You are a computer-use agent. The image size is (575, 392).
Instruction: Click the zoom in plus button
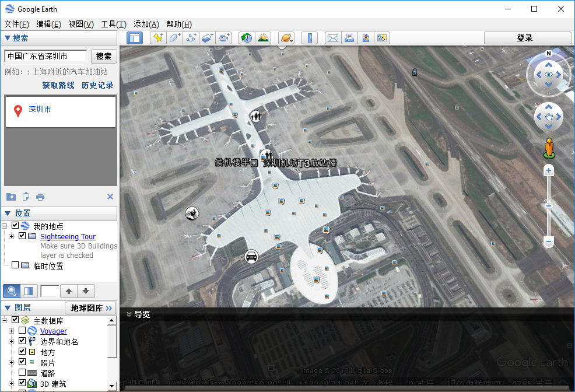coord(549,170)
